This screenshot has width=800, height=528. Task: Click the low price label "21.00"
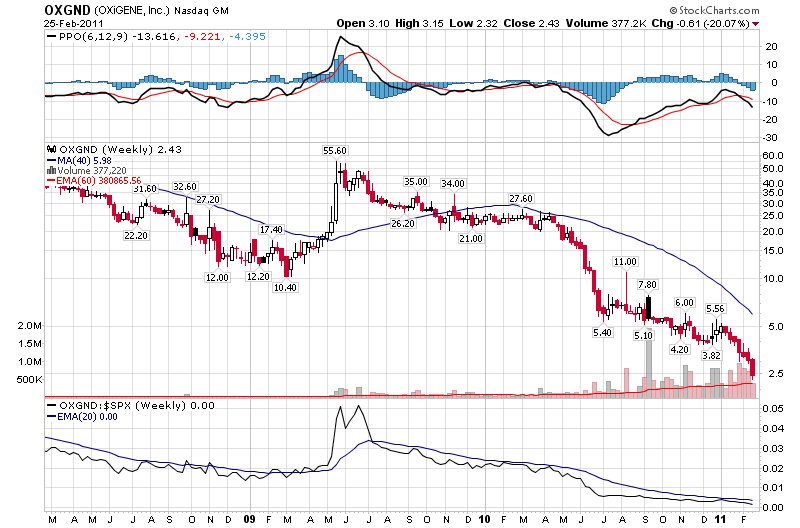click(x=470, y=238)
